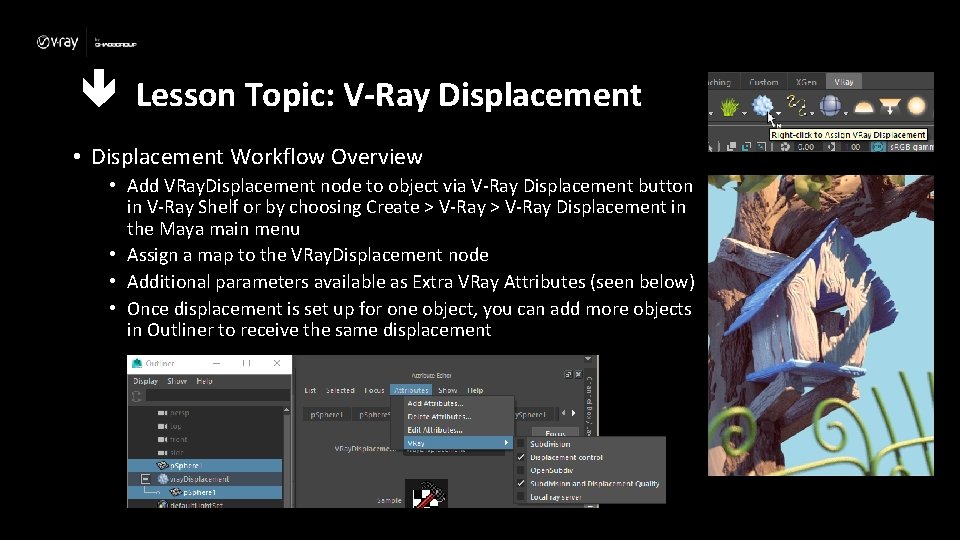This screenshot has width=960, height=540.
Task: Uncheck Displacement control attribute
Action: pos(520,457)
